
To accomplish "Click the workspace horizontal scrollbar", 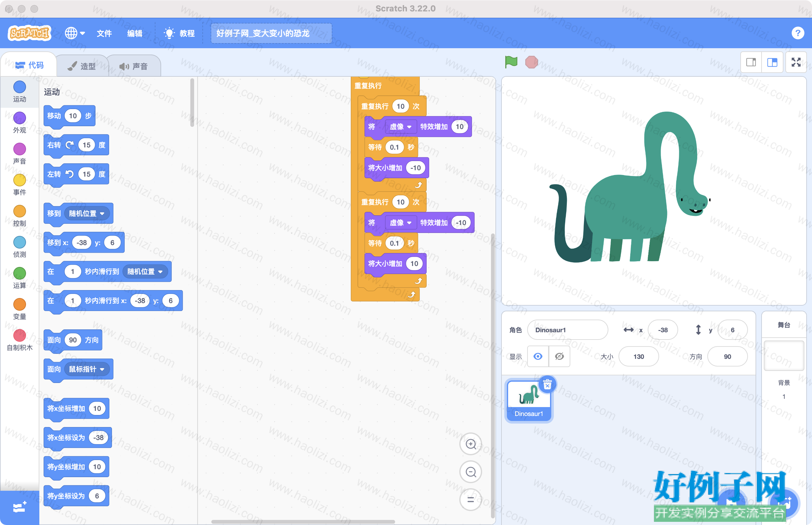I will (303, 522).
